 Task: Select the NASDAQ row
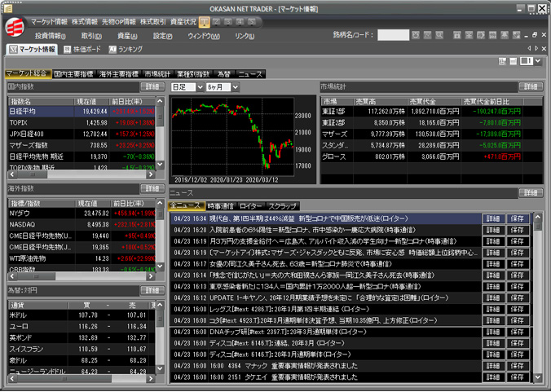(82, 224)
